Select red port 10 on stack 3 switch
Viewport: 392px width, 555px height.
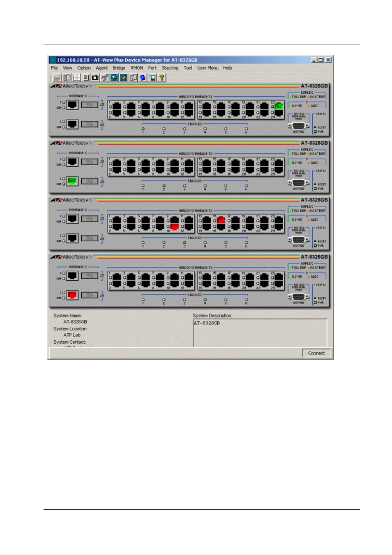(x=175, y=227)
